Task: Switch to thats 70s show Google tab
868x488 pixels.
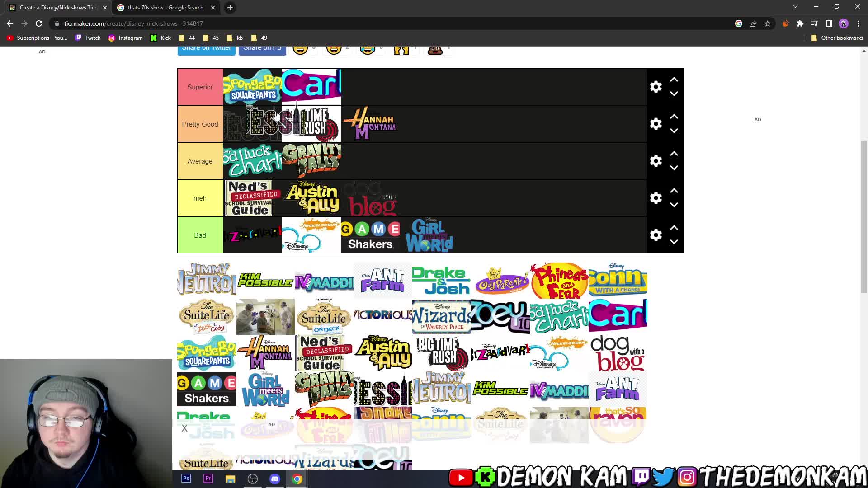Action: tap(165, 8)
